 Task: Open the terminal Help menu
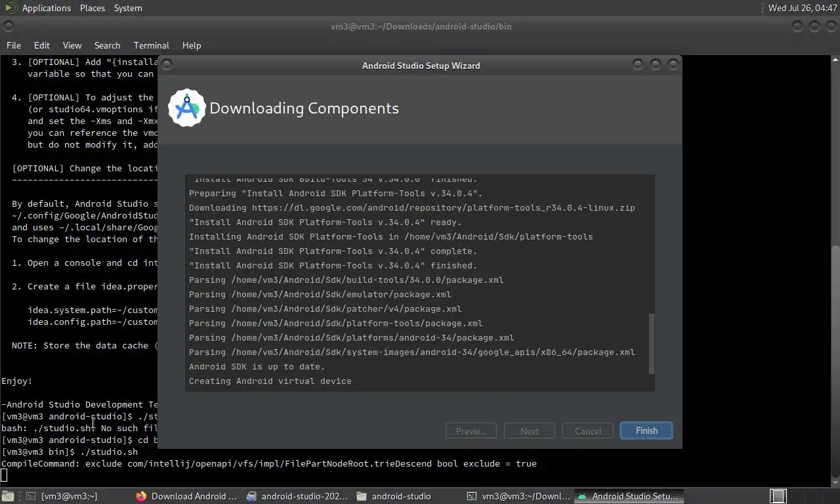[x=192, y=45]
